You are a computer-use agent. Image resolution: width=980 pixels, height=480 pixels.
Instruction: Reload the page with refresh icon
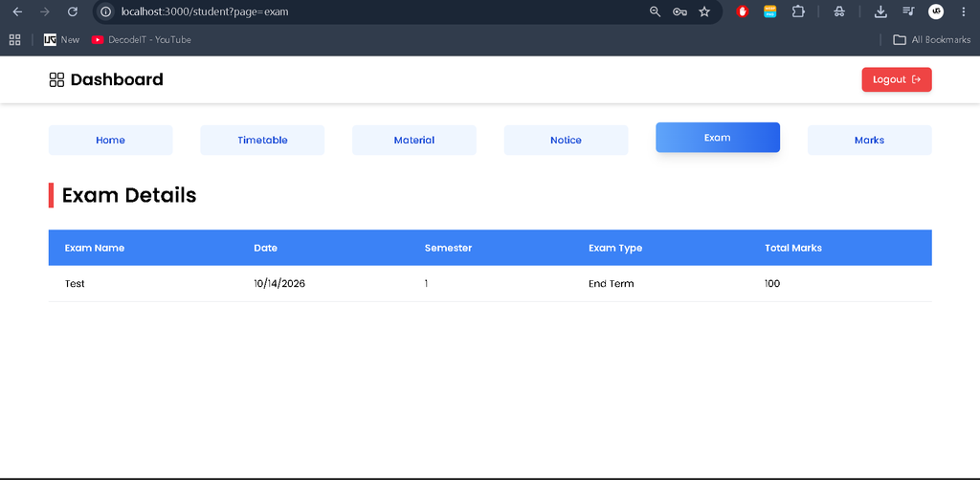coord(73,11)
